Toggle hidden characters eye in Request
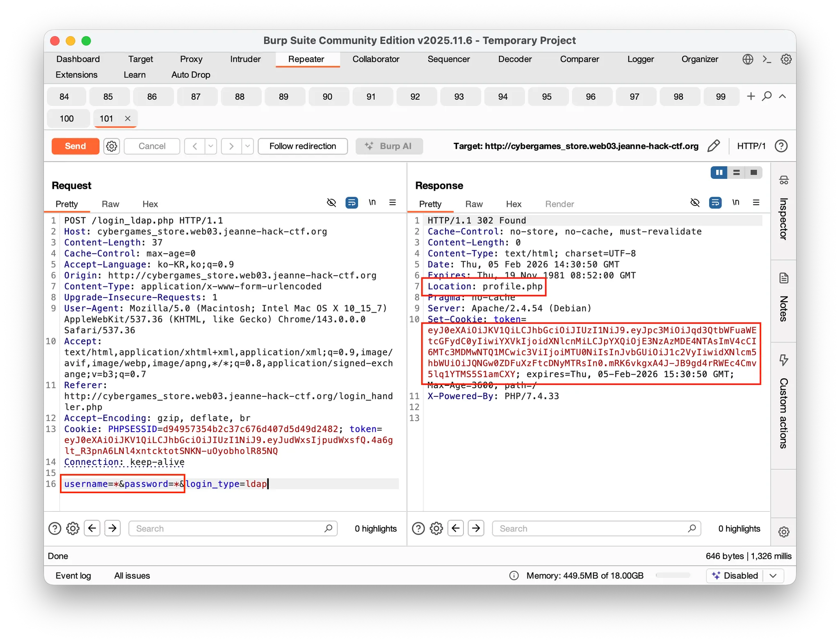The image size is (840, 643). coord(331,203)
